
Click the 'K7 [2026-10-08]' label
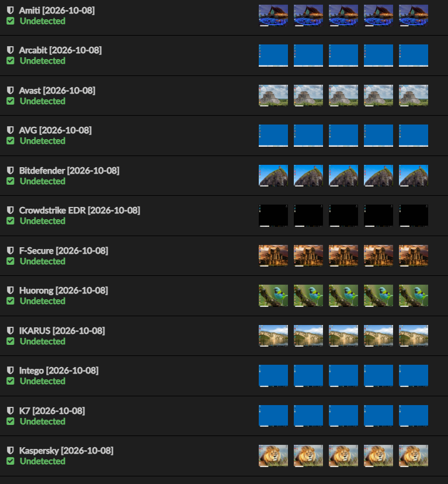point(52,411)
